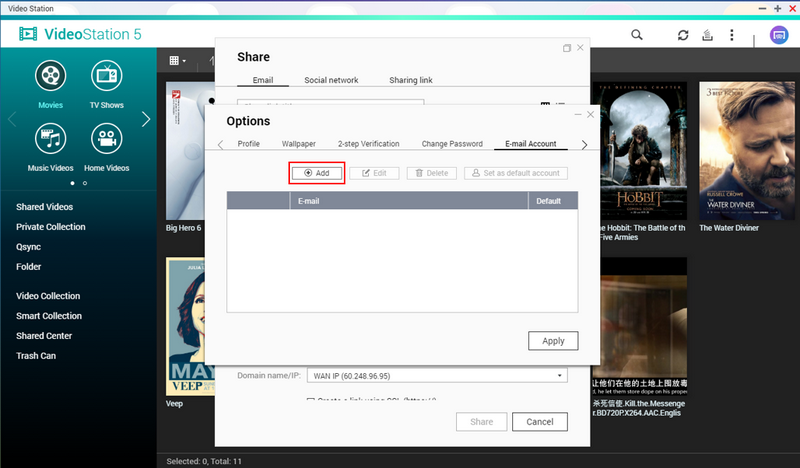
Task: Select Private Collection in sidebar
Action: pyautogui.click(x=50, y=227)
